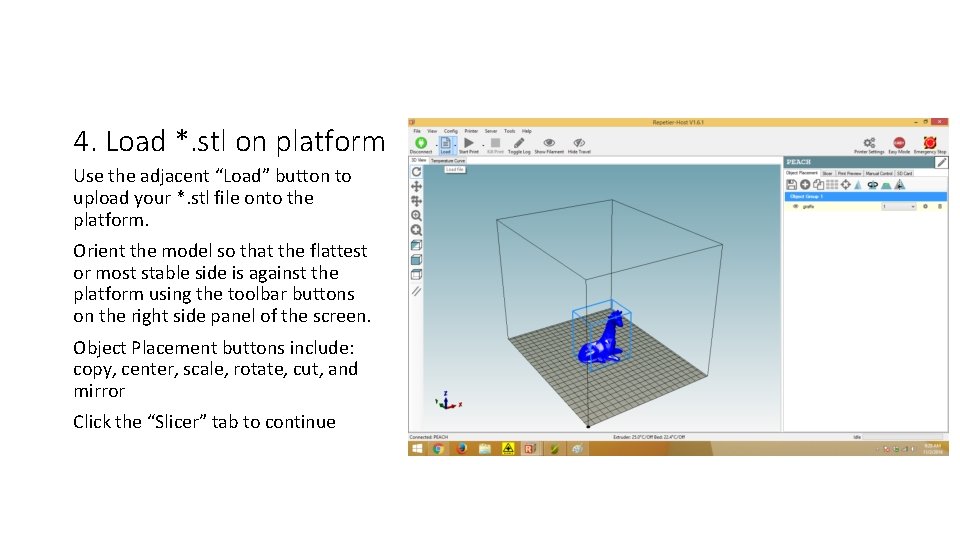The height and width of the screenshot is (540, 960).
Task: Cut the object with the trapezoid icon
Action: (886, 184)
